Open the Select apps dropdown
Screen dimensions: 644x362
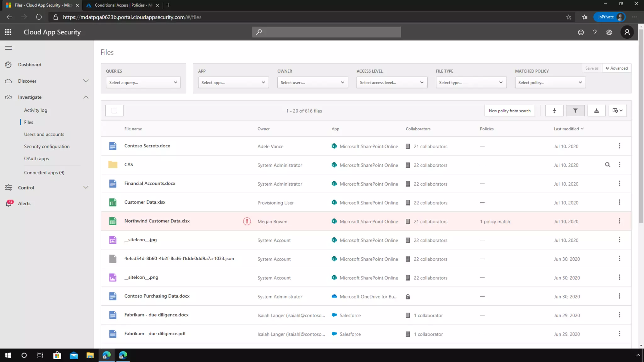coord(233,82)
